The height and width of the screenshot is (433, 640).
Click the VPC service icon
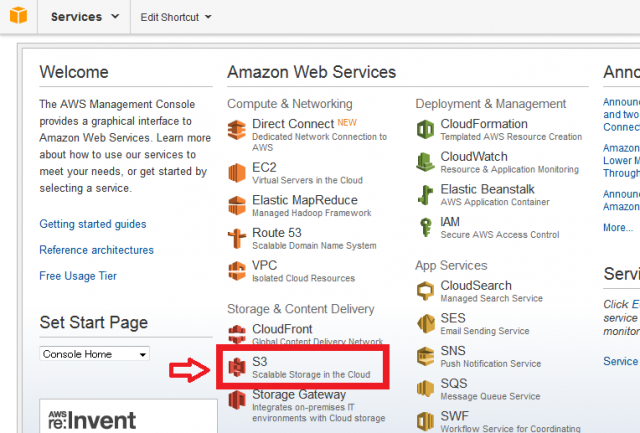click(237, 271)
